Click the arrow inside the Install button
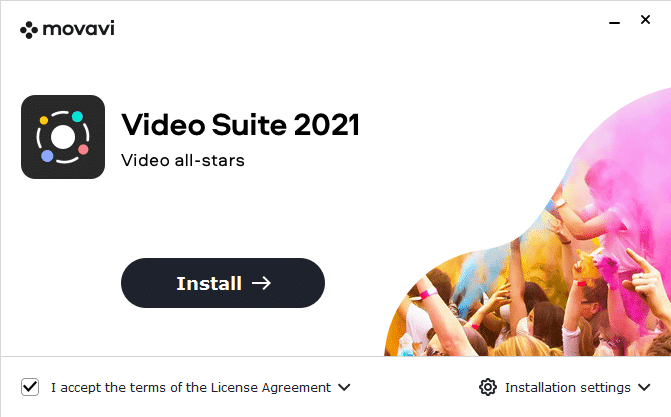Viewport: 671px width, 417px height. (261, 283)
